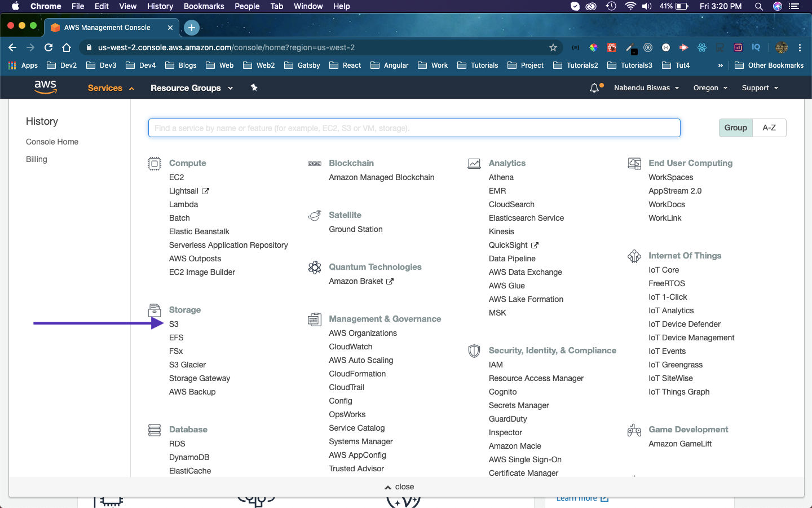This screenshot has width=812, height=508.
Task: Open Amazon Braket external link
Action: pos(361,281)
